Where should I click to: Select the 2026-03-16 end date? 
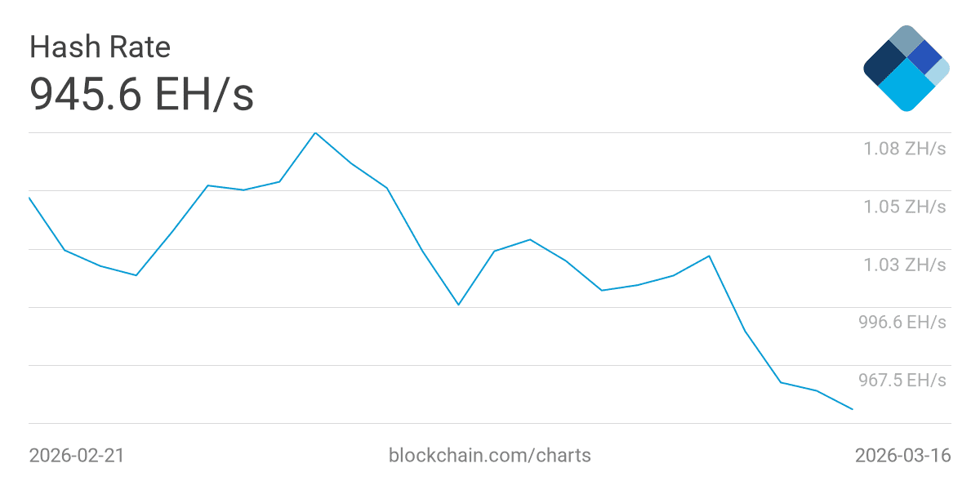pos(902,455)
